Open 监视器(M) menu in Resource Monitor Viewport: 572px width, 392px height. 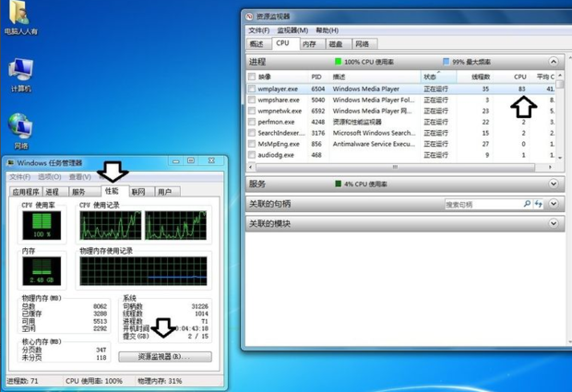pos(292,30)
